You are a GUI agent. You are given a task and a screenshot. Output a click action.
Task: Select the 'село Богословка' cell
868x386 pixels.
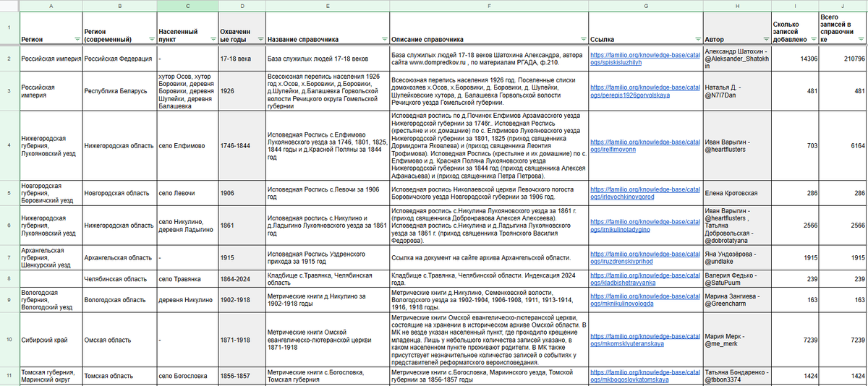click(187, 377)
